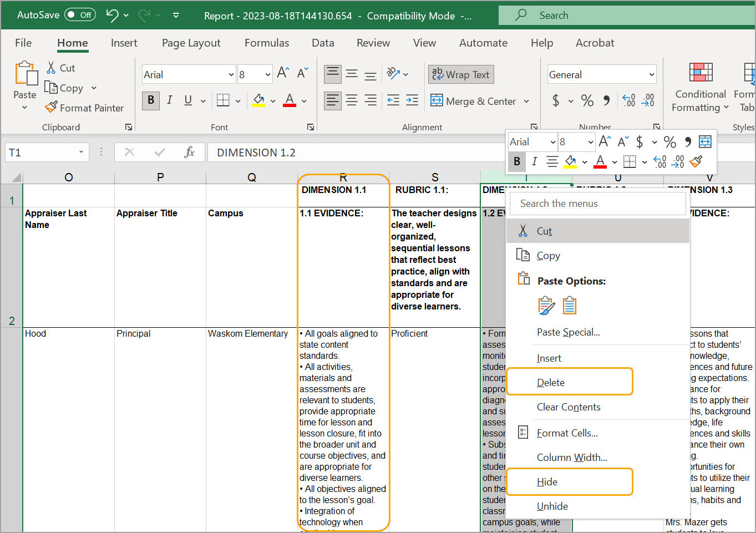
Task: Click the Paste Values icon in the context menu
Action: coord(570,306)
